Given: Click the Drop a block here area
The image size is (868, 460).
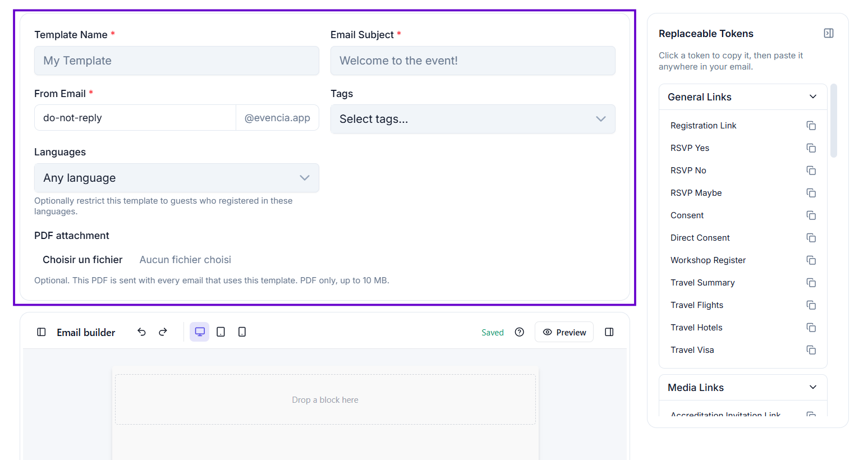Looking at the screenshot, I should pos(325,399).
